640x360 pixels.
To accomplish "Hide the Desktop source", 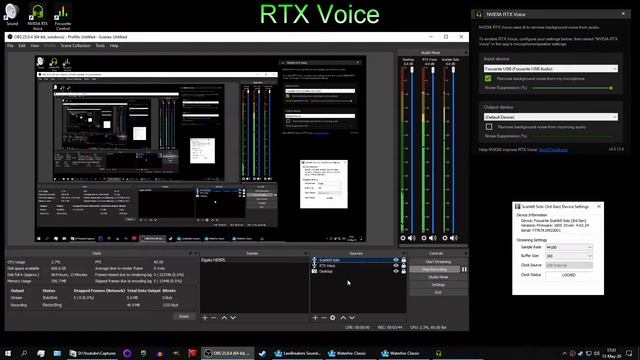I will tap(396, 271).
